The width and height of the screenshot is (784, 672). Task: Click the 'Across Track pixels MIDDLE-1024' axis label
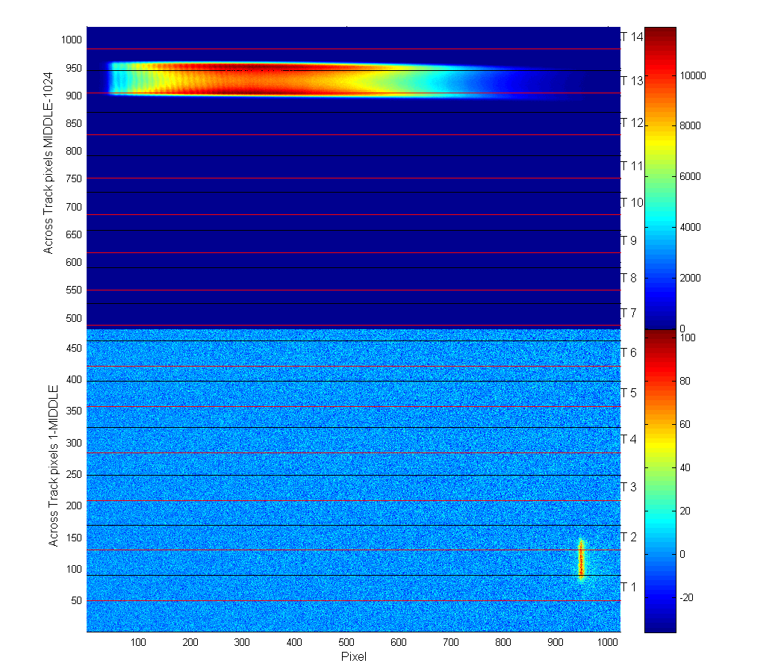pos(48,163)
